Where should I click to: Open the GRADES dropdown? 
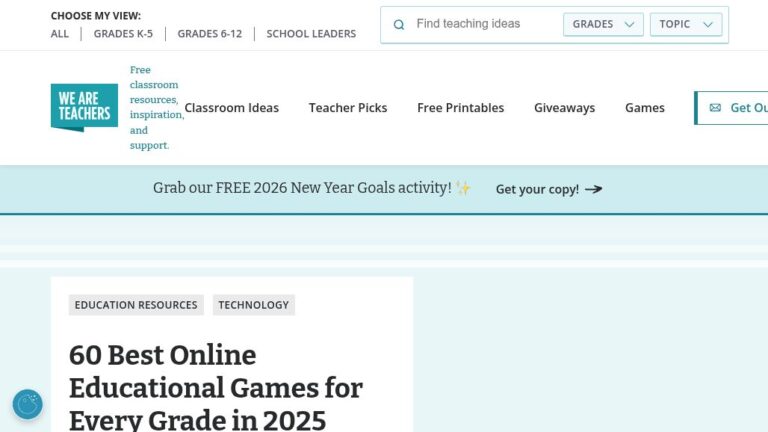coord(603,24)
